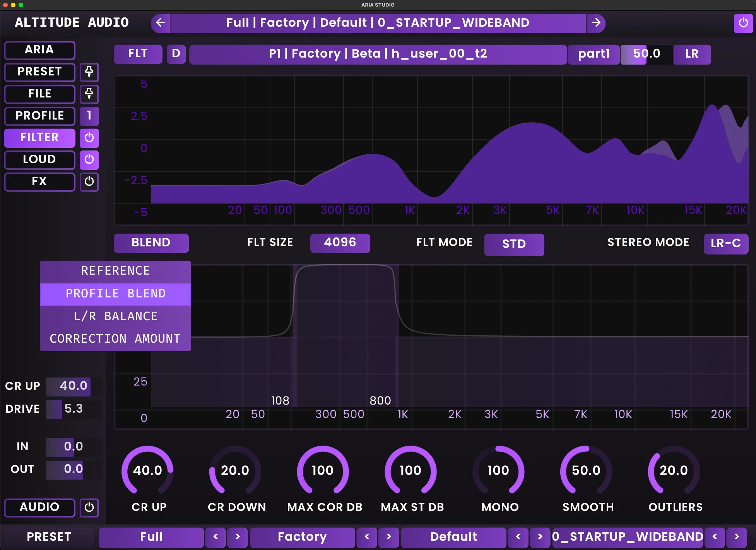The image size is (756, 550).
Task: Open the FLT filter section icon
Action: point(137,54)
